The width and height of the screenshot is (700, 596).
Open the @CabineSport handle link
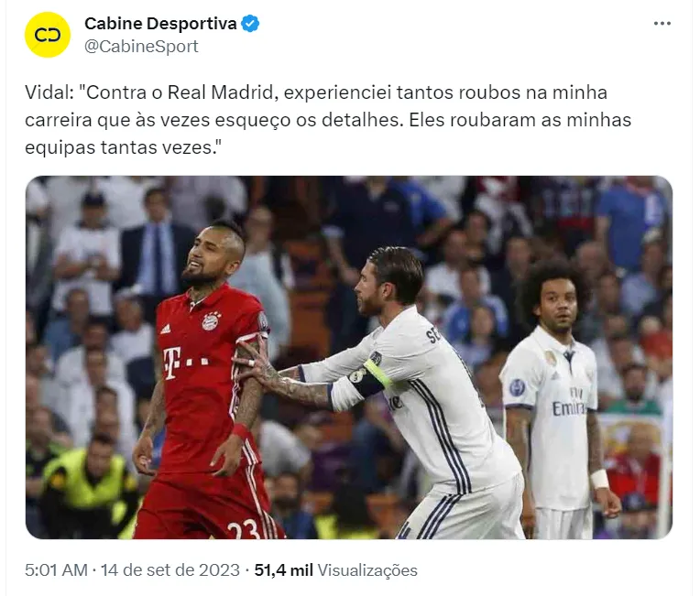(141, 47)
